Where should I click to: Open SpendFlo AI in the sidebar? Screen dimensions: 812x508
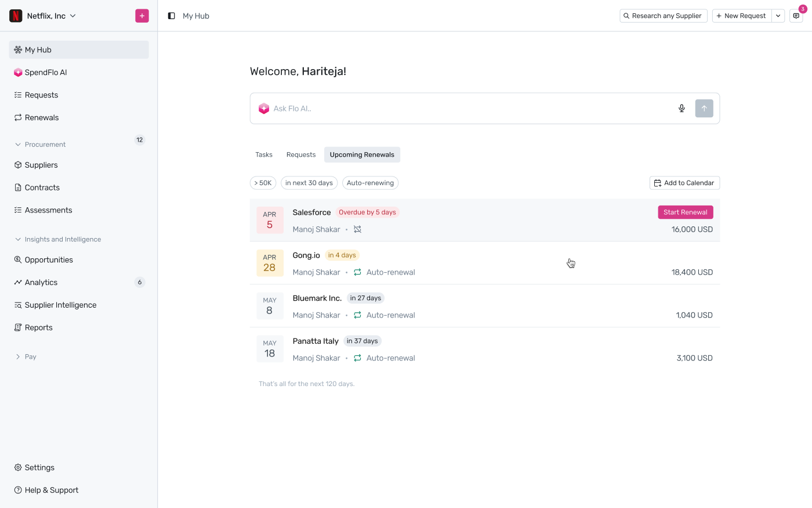pos(79,73)
